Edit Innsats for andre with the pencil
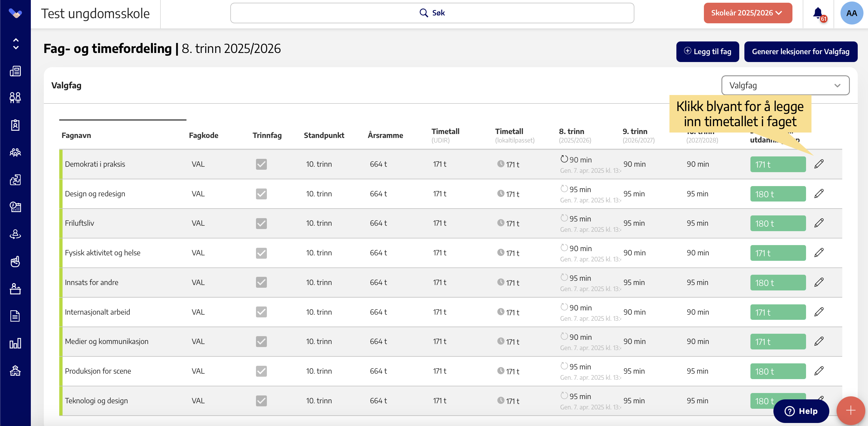 click(x=819, y=282)
